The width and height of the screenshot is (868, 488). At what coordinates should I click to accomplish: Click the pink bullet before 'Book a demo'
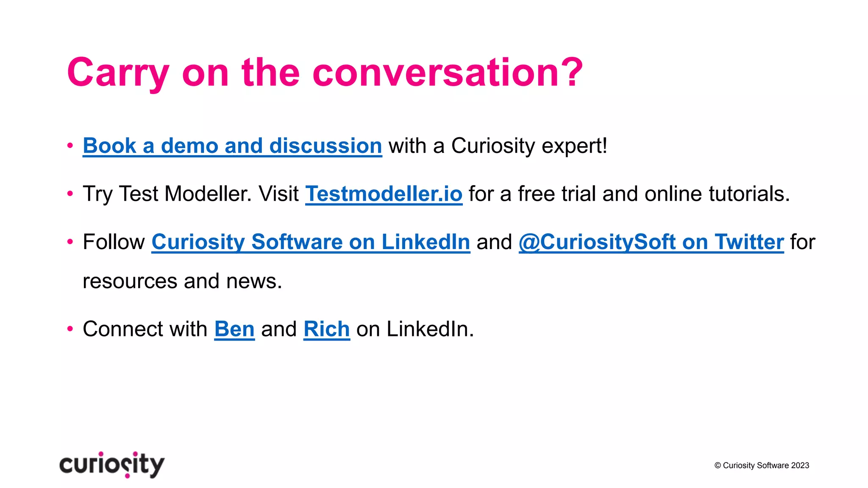70,146
